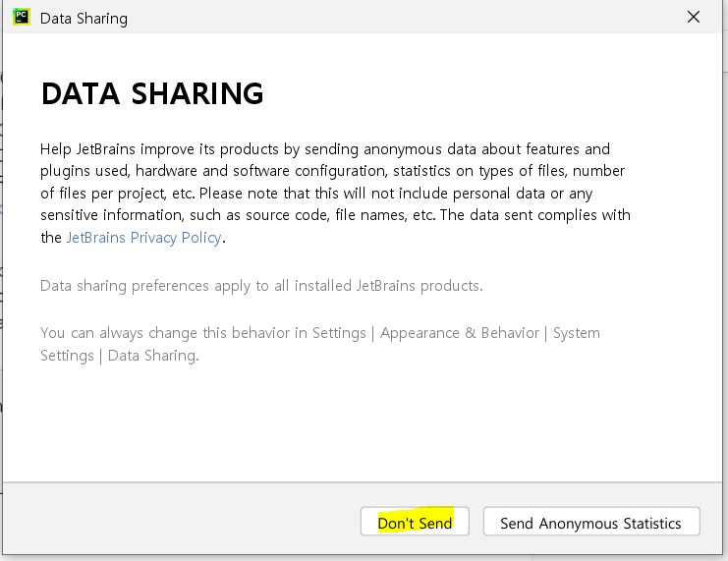Click the "Data Sharing" window title text

[84, 19]
